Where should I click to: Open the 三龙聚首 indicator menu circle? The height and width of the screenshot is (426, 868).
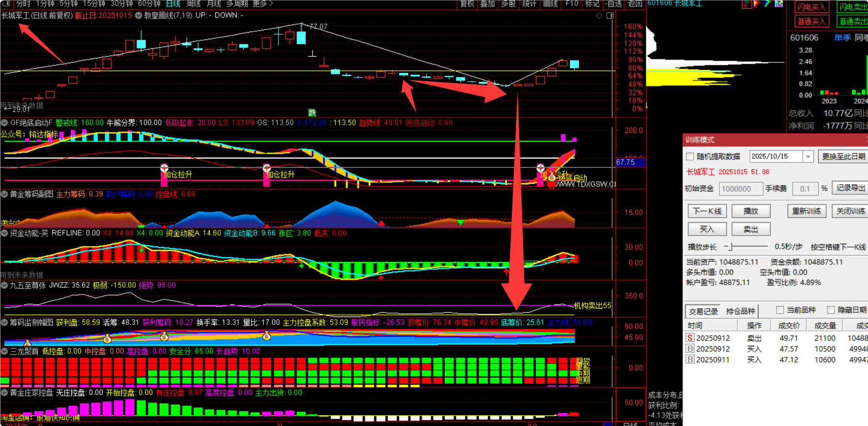(4, 352)
